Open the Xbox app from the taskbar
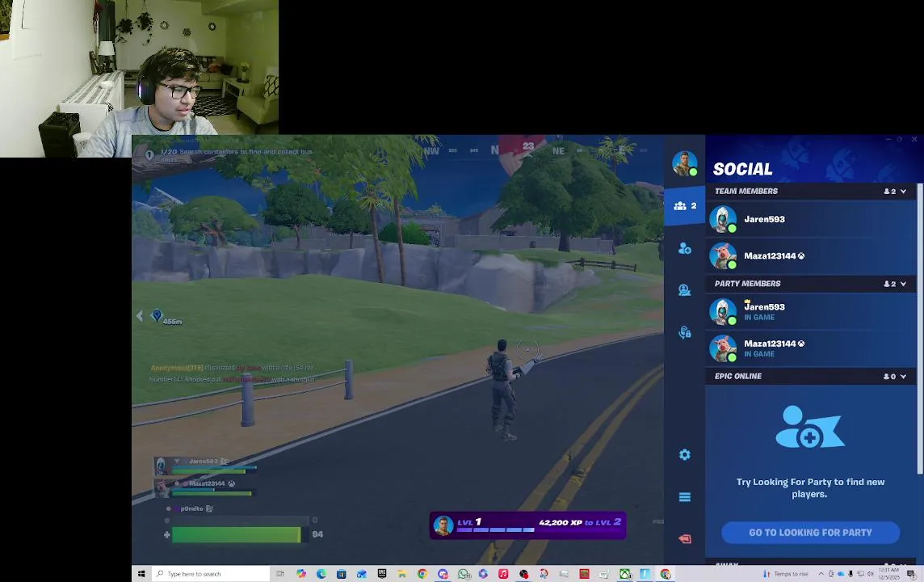924x582 pixels. tap(624, 574)
